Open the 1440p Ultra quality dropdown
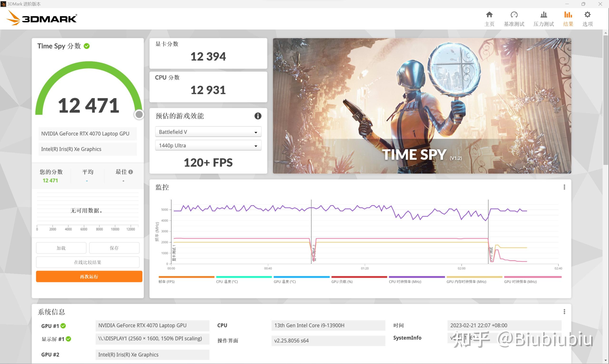This screenshot has width=609, height=364. point(208,145)
